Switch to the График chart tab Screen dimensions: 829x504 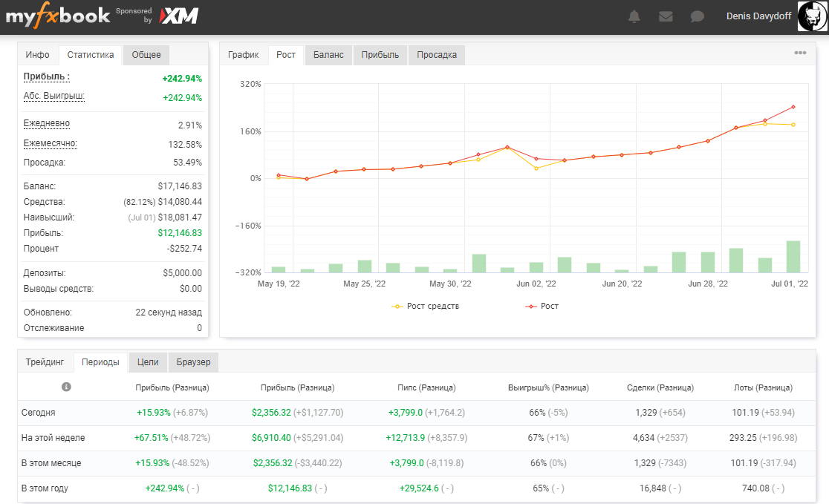tap(244, 55)
